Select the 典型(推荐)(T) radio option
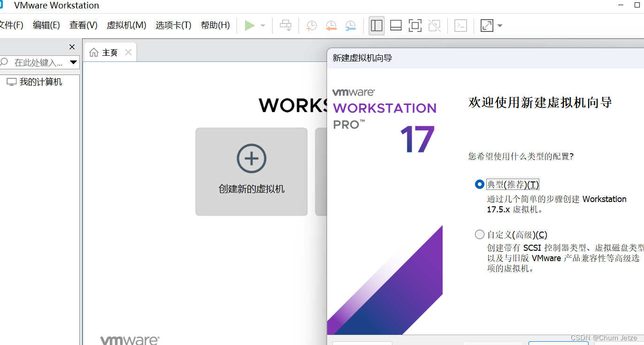This screenshot has width=644, height=345. 479,184
